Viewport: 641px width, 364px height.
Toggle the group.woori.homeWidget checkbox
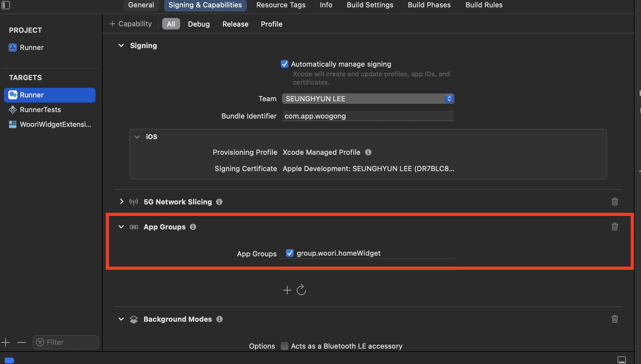(289, 253)
